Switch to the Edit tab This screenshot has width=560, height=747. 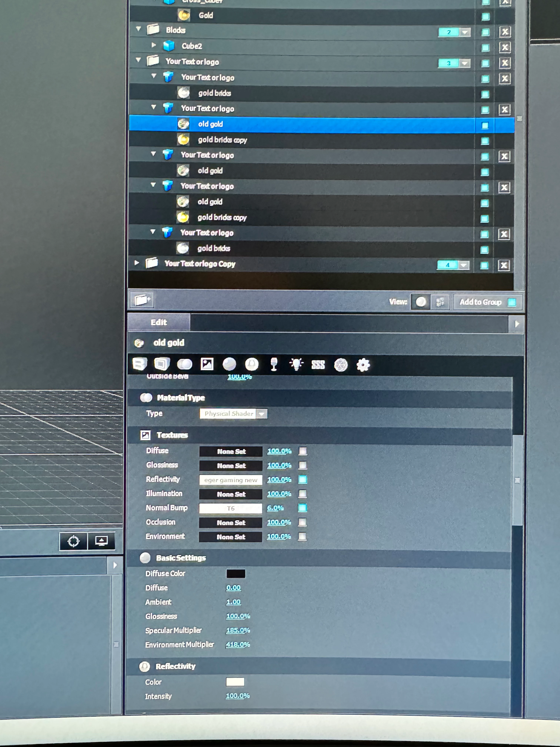click(x=159, y=322)
